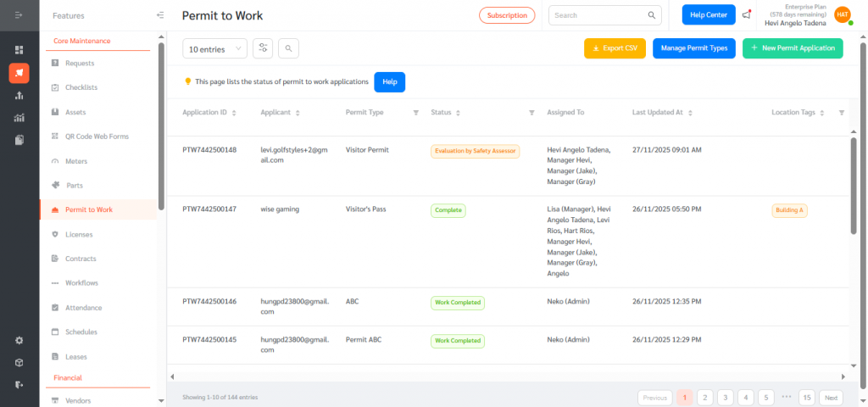
Task: Sort the Last Updated At column
Action: 691,113
